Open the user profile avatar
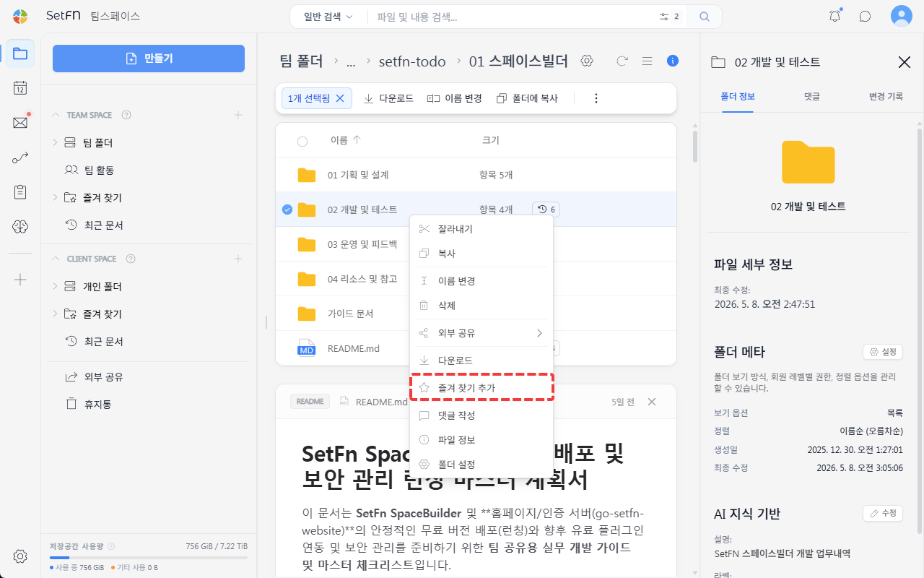The width and height of the screenshot is (924, 578). pyautogui.click(x=902, y=16)
